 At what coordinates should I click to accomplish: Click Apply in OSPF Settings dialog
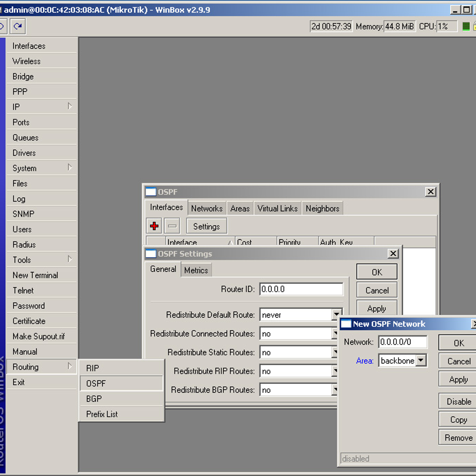[x=377, y=308]
